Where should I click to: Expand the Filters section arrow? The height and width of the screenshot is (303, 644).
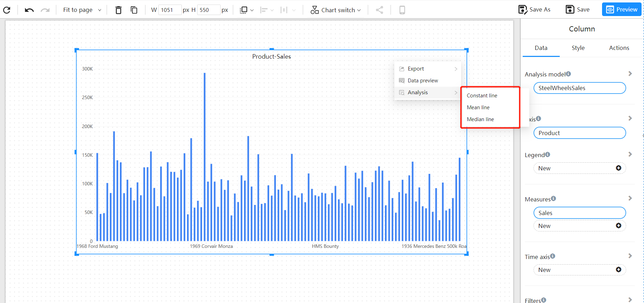point(630,300)
